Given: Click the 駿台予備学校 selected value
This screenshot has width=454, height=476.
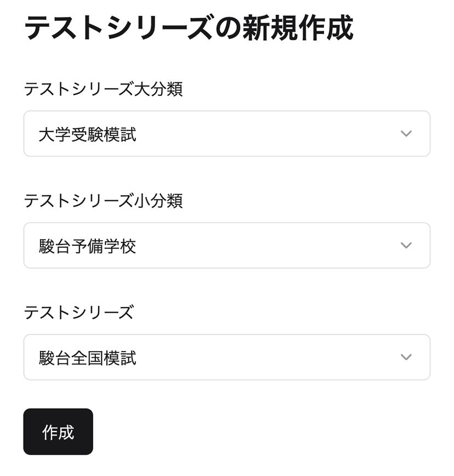Looking at the screenshot, I should click(87, 246).
